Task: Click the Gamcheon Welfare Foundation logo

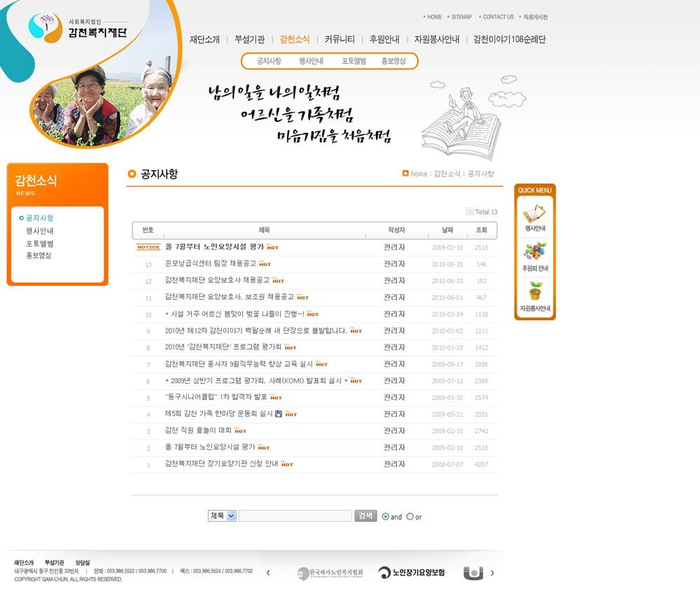Action: (78, 28)
